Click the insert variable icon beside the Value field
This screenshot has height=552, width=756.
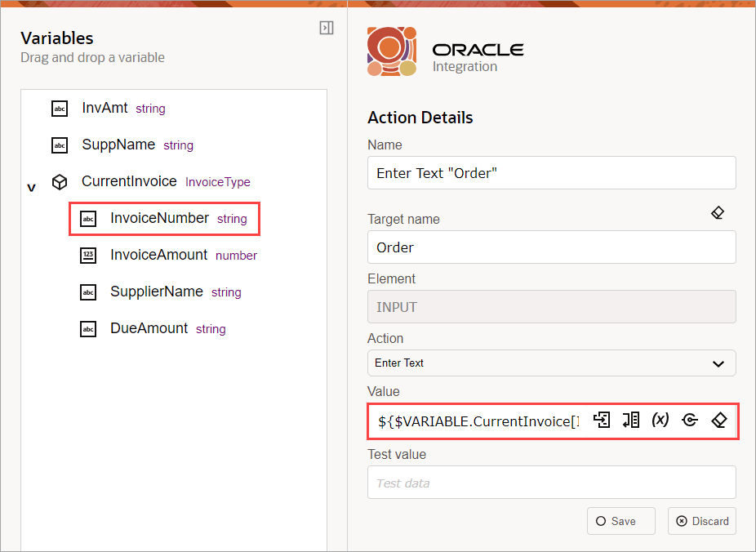coord(602,420)
